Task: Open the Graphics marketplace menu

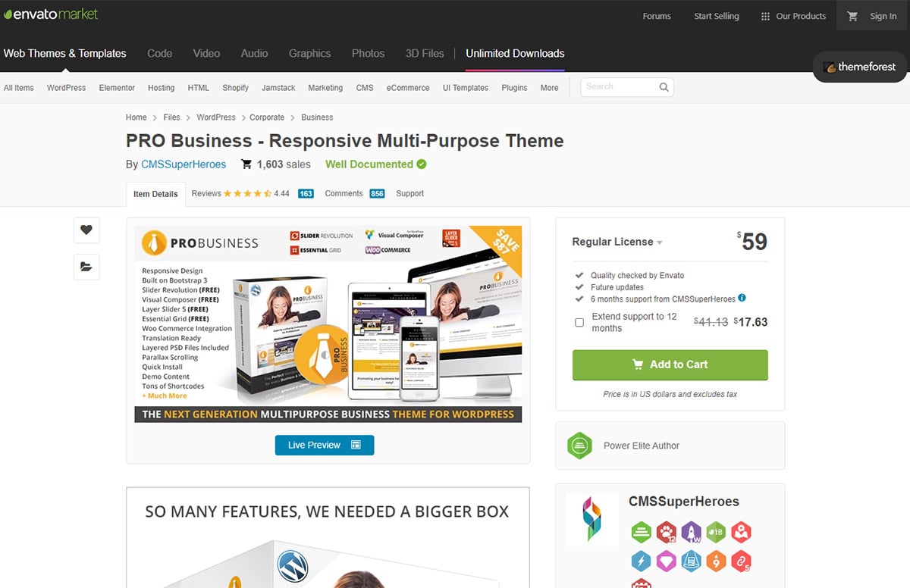Action: click(309, 53)
